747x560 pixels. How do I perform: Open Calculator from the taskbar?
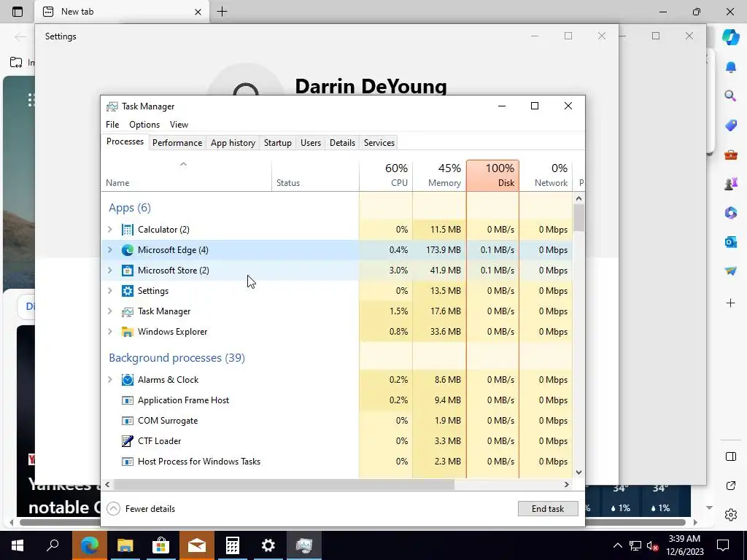pos(233,545)
